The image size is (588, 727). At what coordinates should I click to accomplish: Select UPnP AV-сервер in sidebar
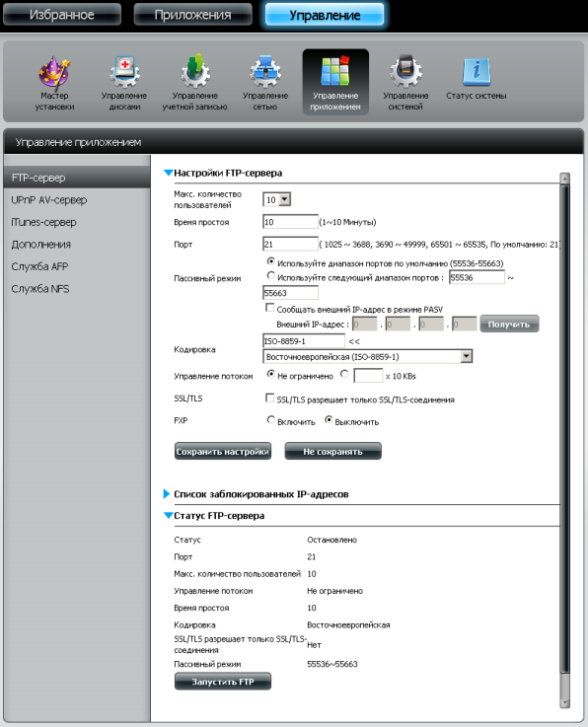pos(49,200)
